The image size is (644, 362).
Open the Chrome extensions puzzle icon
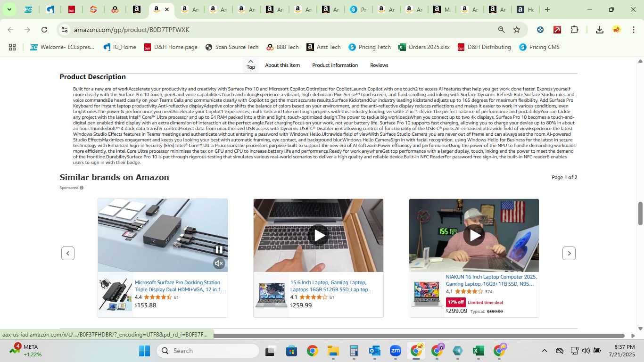click(574, 30)
